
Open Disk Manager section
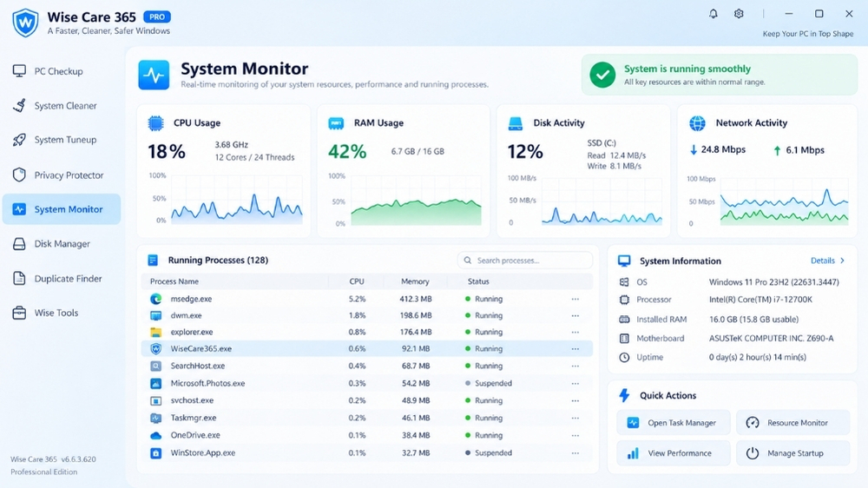click(62, 244)
